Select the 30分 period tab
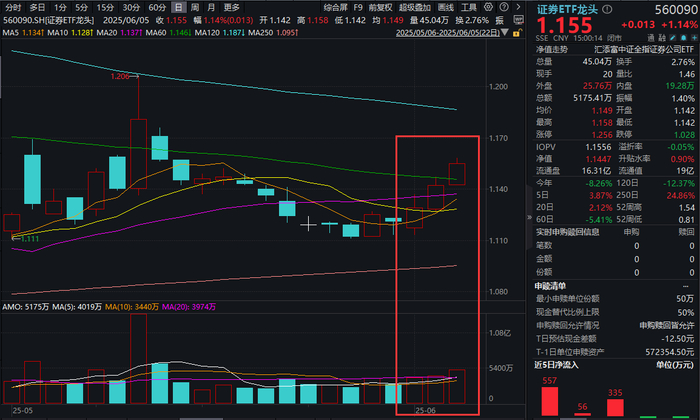The width and height of the screenshot is (700, 420). [131, 8]
